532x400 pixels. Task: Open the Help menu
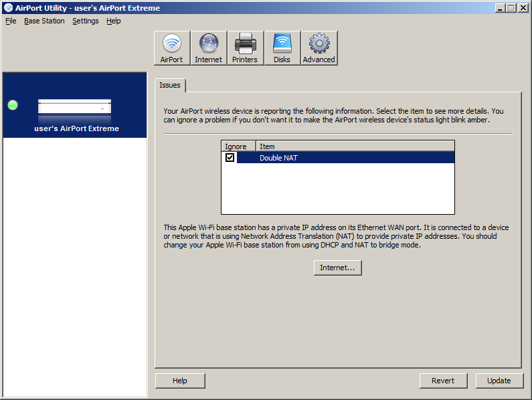113,21
